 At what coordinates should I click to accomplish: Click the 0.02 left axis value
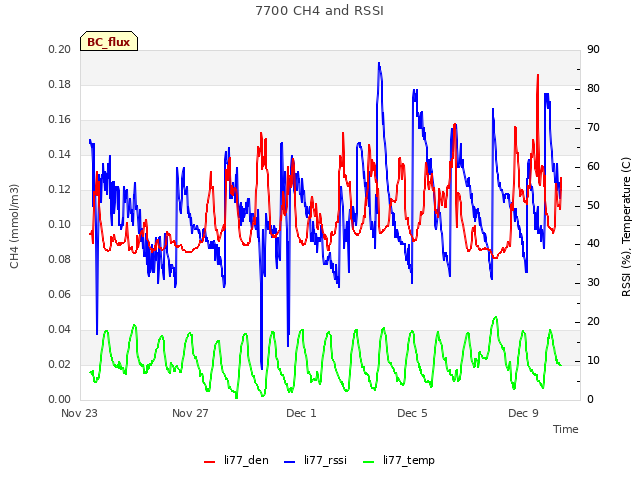[60, 364]
